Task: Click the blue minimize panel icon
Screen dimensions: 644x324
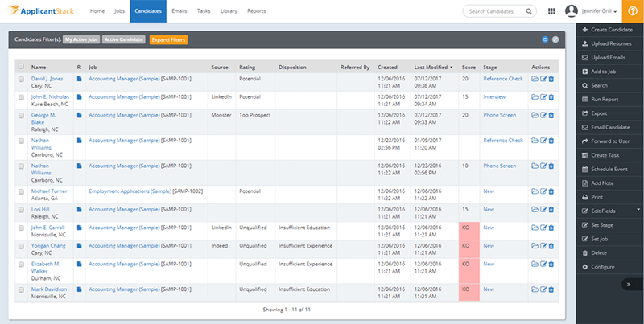Action: [545, 39]
